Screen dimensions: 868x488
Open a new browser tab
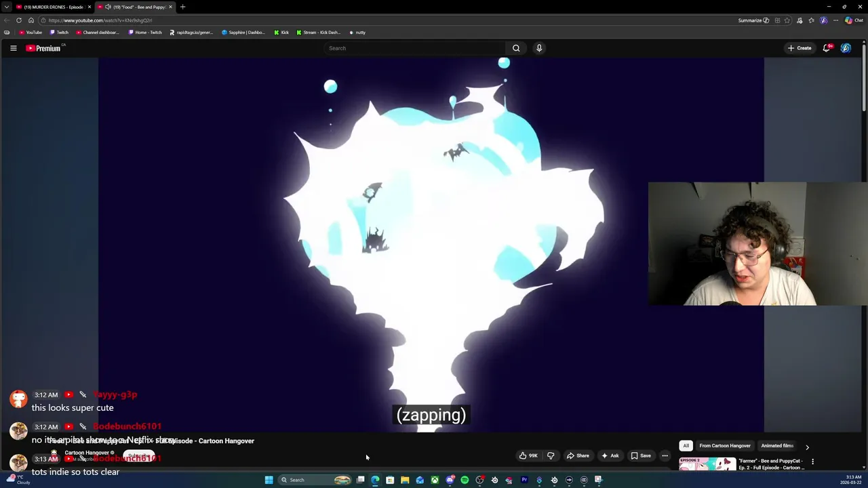click(x=182, y=7)
